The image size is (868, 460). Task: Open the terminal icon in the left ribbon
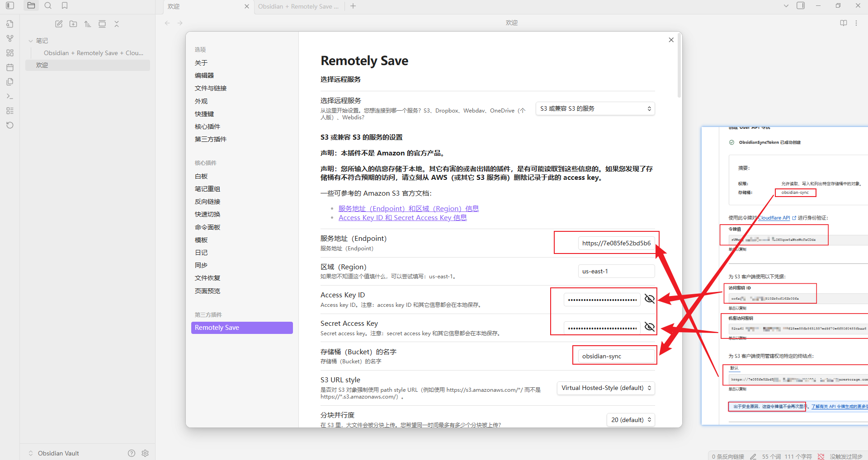[x=9, y=96]
